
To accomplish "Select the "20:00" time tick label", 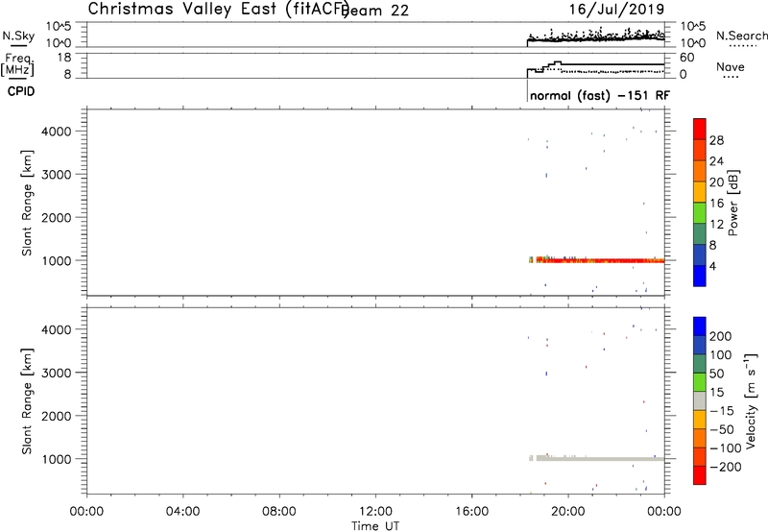I will [x=568, y=512].
